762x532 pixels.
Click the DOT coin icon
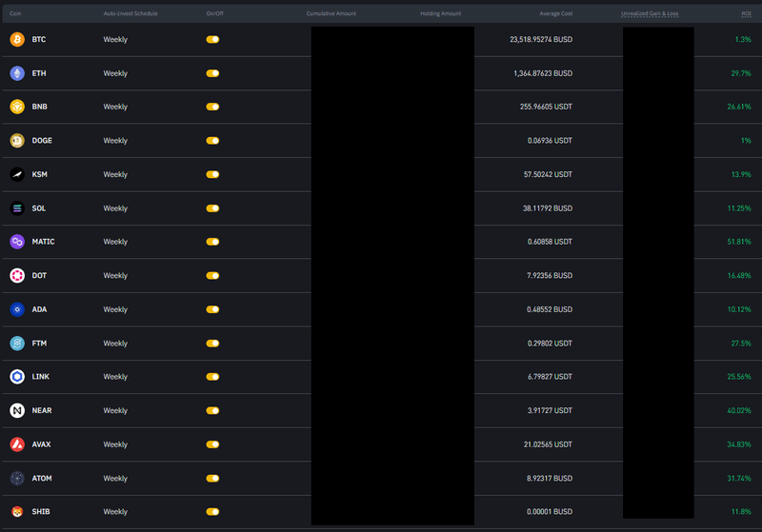click(x=17, y=275)
